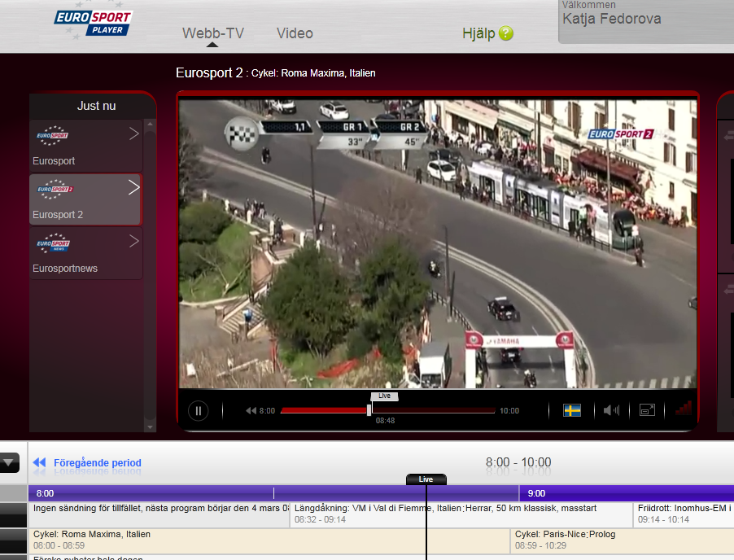Select the Eurosport 2 channel label
This screenshot has width=734, height=560.
point(58,215)
